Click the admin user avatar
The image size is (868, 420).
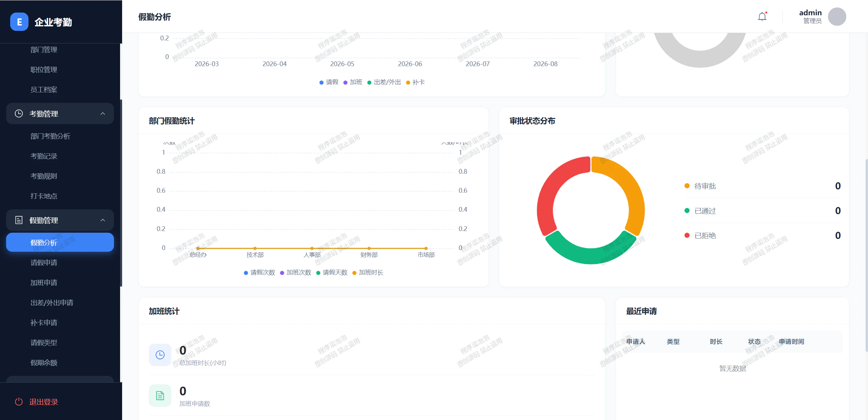837,17
